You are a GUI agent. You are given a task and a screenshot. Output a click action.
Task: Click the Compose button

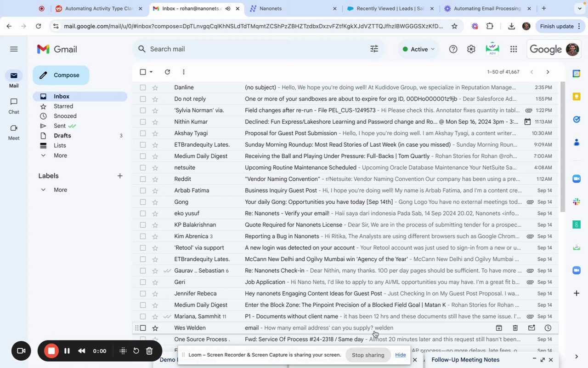pos(61,75)
